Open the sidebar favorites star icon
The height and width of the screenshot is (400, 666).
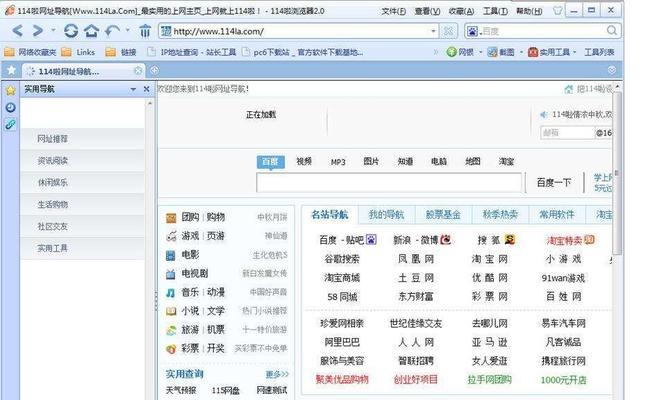click(11, 90)
